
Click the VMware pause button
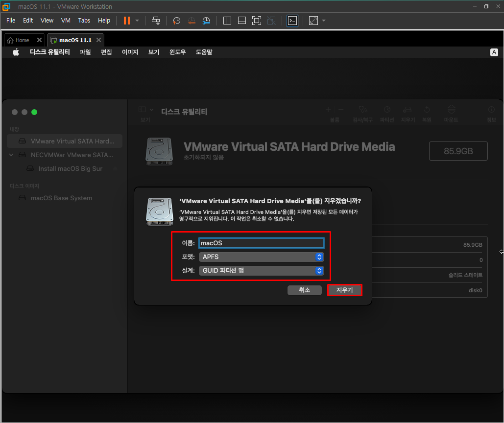127,21
